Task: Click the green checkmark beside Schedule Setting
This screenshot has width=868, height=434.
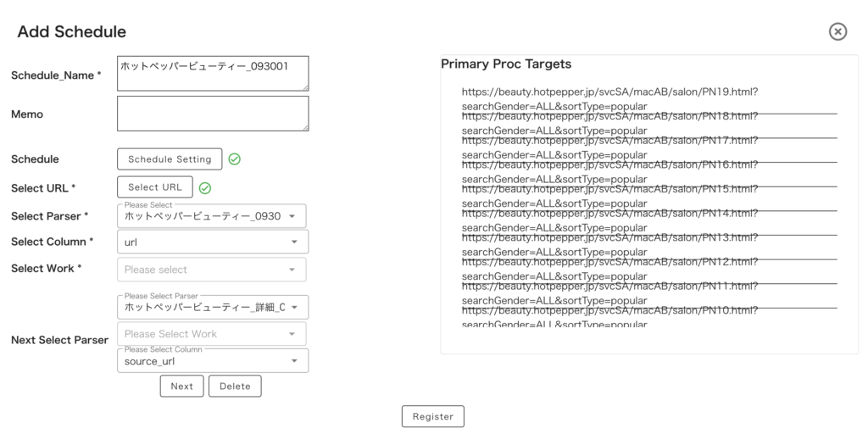Action: (234, 159)
